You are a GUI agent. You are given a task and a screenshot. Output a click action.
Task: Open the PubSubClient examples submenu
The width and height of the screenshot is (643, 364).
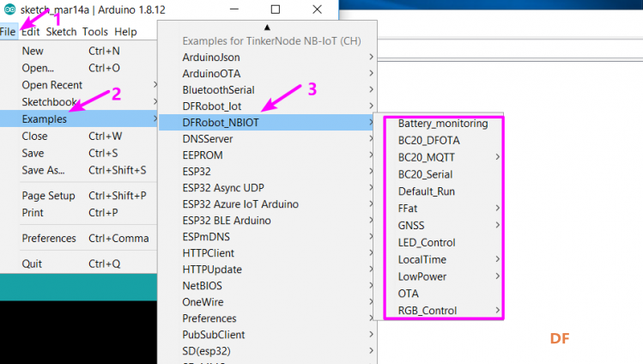click(267, 335)
